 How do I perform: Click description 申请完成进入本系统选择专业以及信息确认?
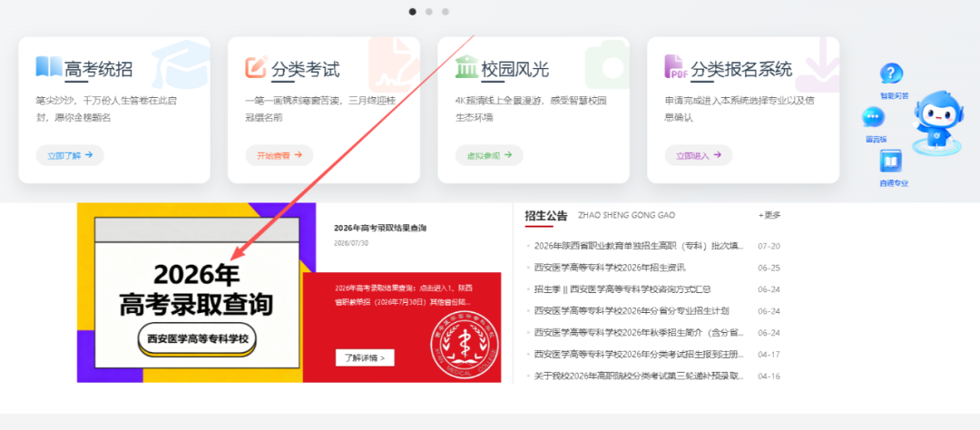(740, 108)
